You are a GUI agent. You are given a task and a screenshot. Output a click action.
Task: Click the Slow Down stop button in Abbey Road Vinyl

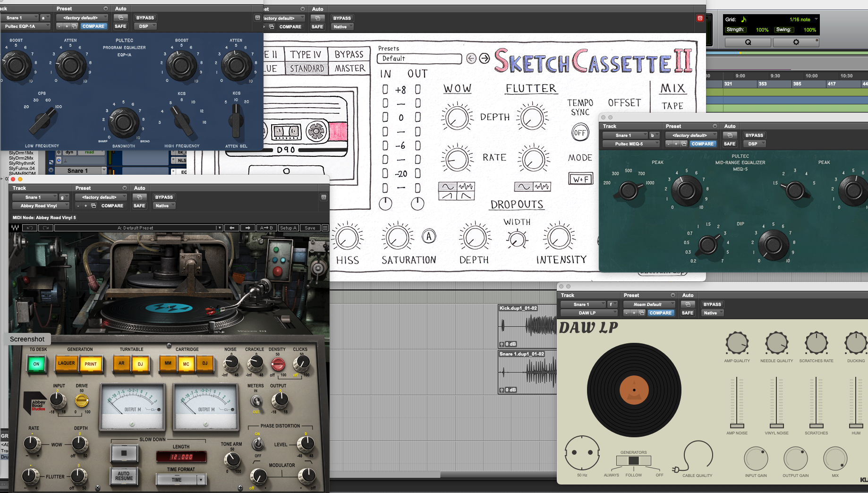click(124, 453)
